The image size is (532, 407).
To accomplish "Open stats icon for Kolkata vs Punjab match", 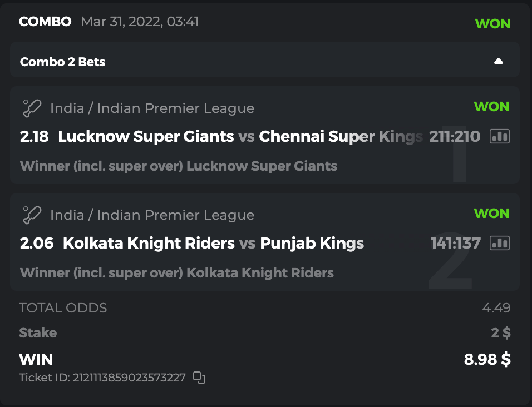I will click(x=500, y=243).
